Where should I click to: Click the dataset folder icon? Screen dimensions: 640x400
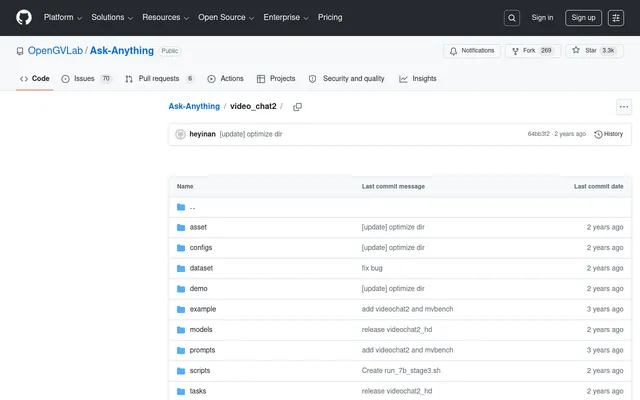point(181,268)
